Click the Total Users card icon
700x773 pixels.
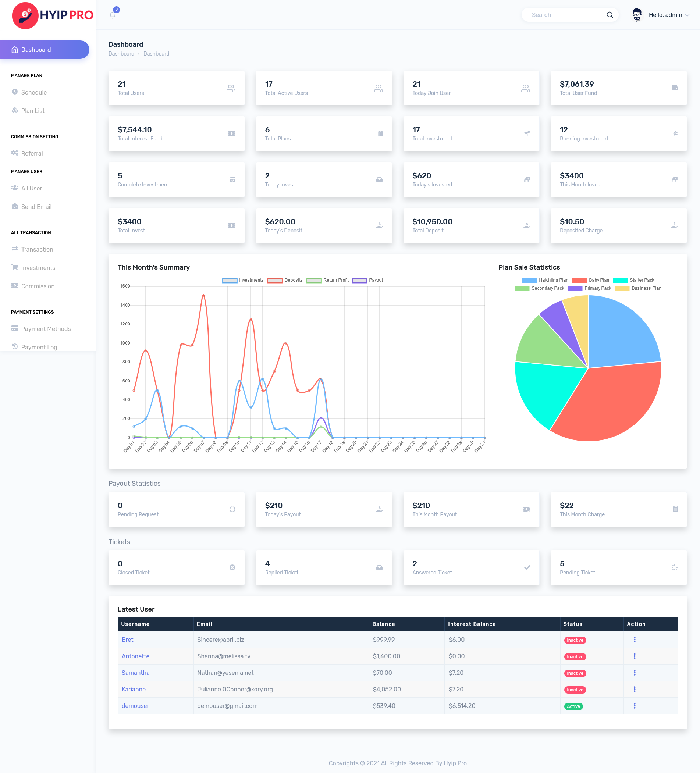231,88
